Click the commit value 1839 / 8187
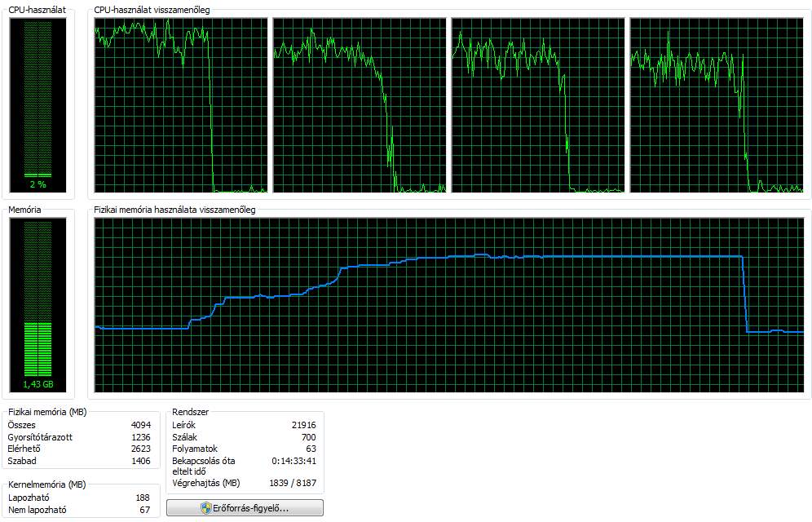812x522 pixels. 293,483
